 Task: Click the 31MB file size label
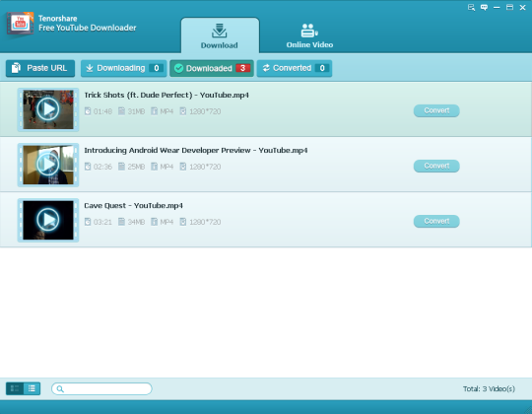136,111
